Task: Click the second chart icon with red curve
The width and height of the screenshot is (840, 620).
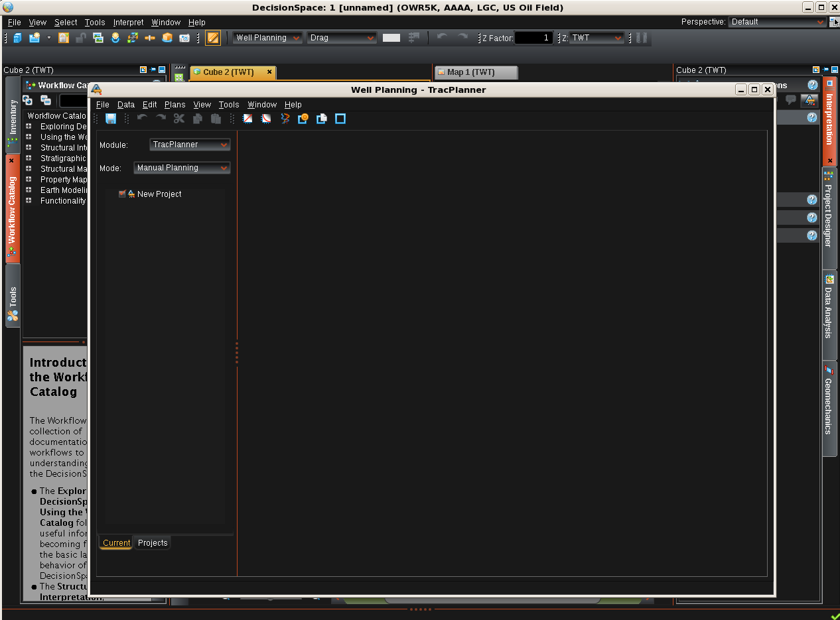Action: [266, 119]
